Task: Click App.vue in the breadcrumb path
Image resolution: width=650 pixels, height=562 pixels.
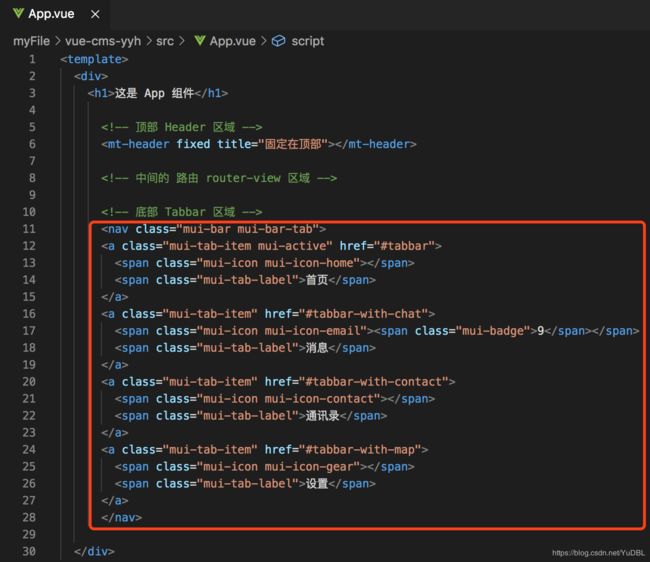Action: [233, 41]
